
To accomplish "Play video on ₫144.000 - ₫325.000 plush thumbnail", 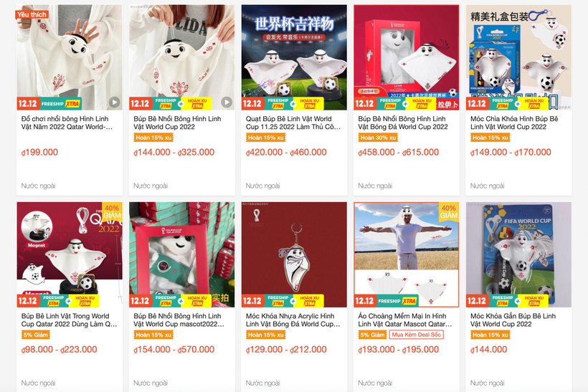I will coord(226,102).
